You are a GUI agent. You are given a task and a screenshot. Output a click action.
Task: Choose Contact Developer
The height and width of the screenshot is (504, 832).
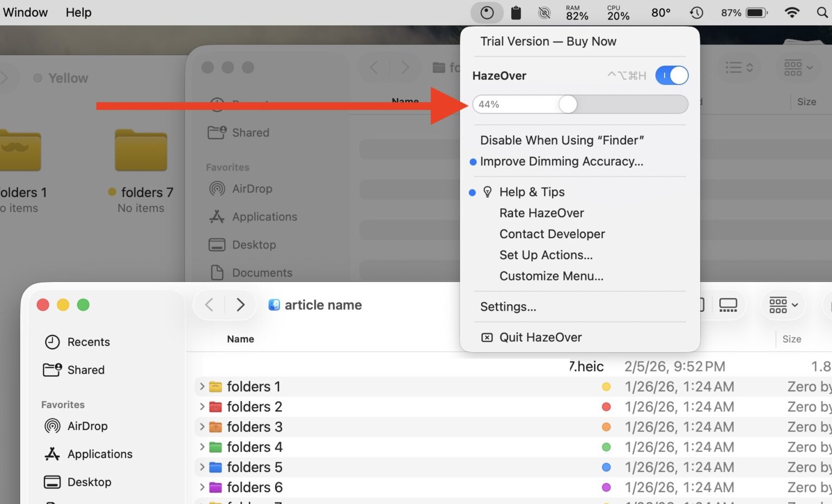pos(552,234)
